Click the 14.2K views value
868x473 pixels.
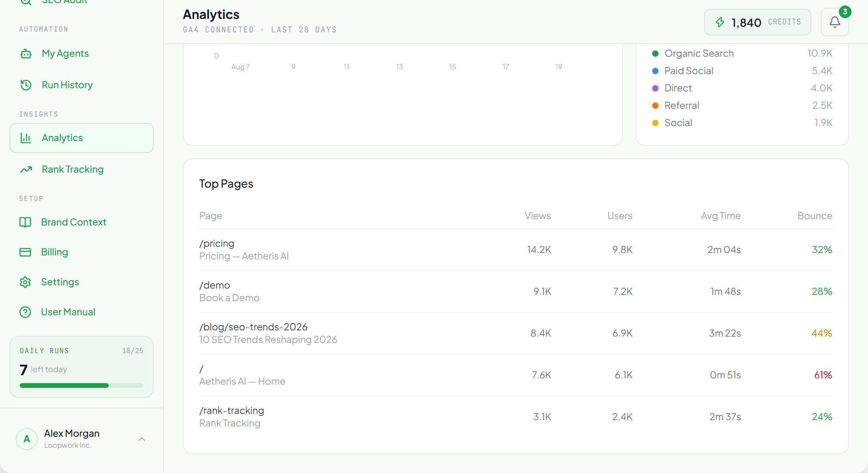point(539,250)
